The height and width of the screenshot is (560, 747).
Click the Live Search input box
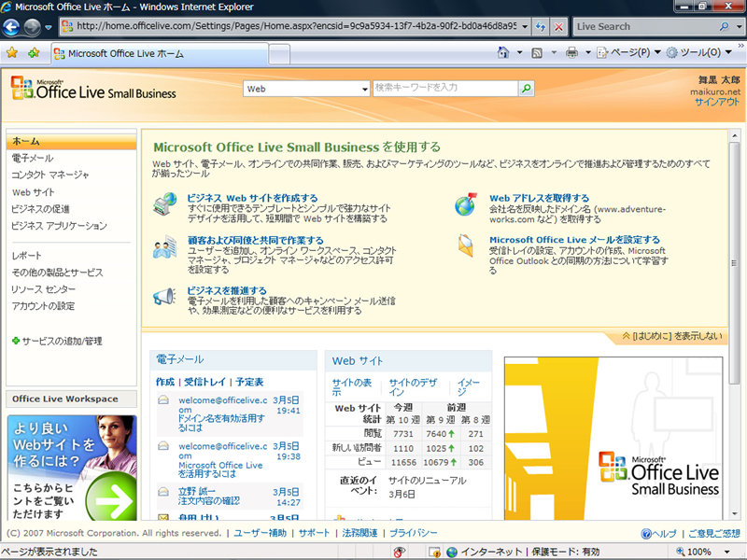pos(645,27)
